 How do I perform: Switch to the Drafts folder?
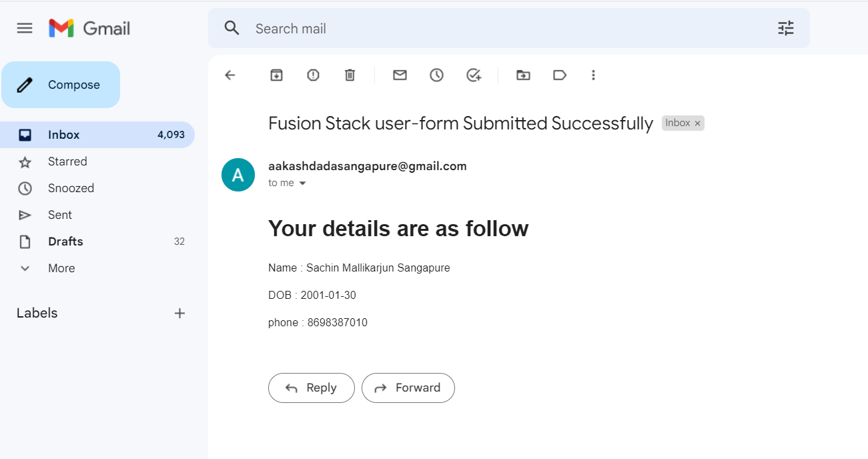65,241
